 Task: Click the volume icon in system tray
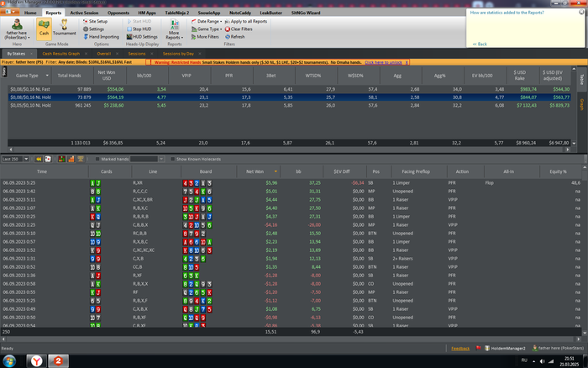coord(543,361)
